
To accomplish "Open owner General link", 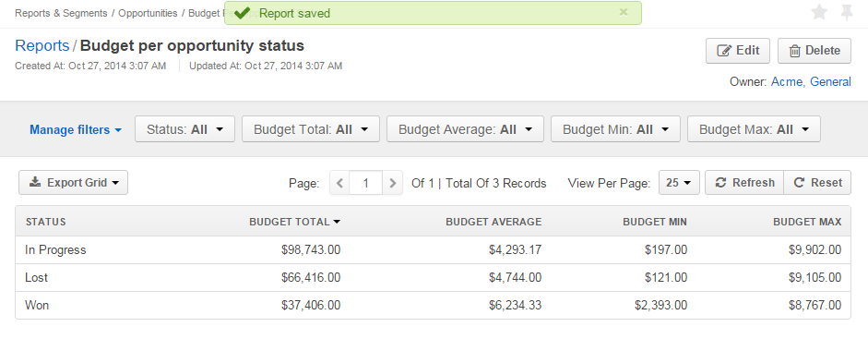I will [x=830, y=82].
